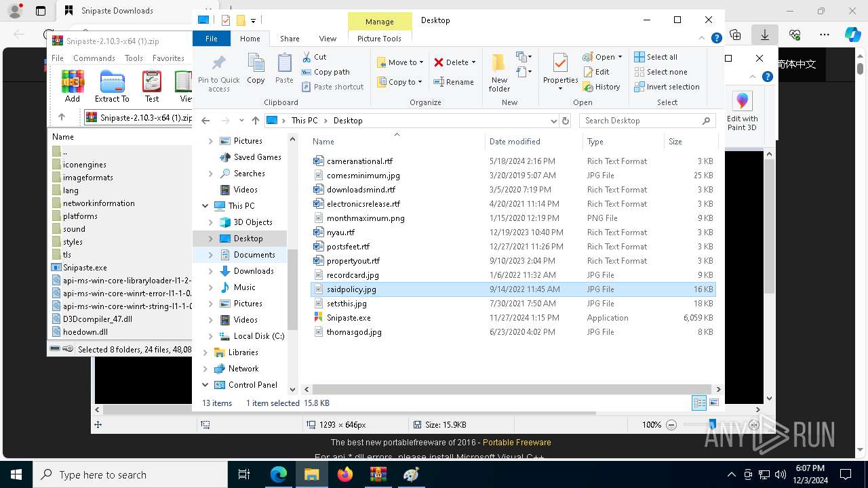The height and width of the screenshot is (488, 868).
Task: Select hoedown.dll in WinRAR file list
Action: click(85, 332)
